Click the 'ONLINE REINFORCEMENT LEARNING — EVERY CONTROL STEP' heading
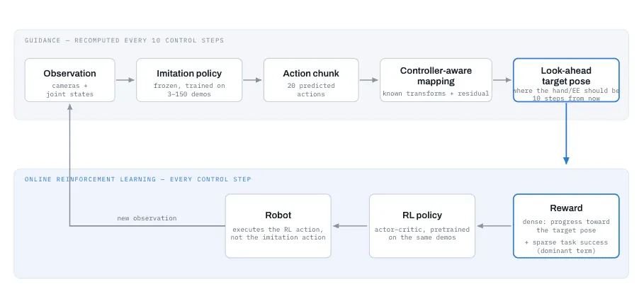644x304 pixels. click(x=137, y=179)
